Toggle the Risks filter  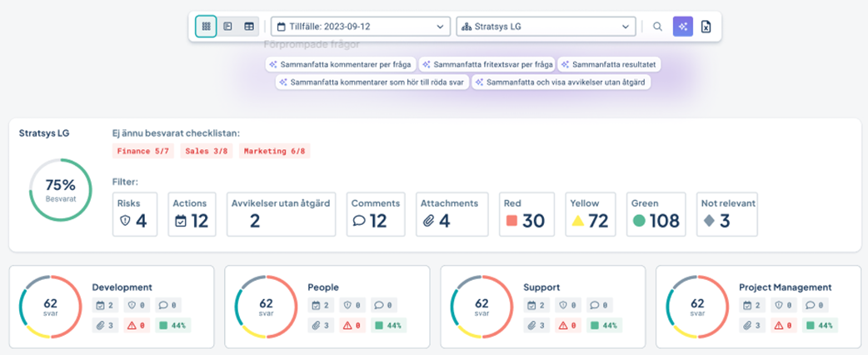[x=135, y=214]
